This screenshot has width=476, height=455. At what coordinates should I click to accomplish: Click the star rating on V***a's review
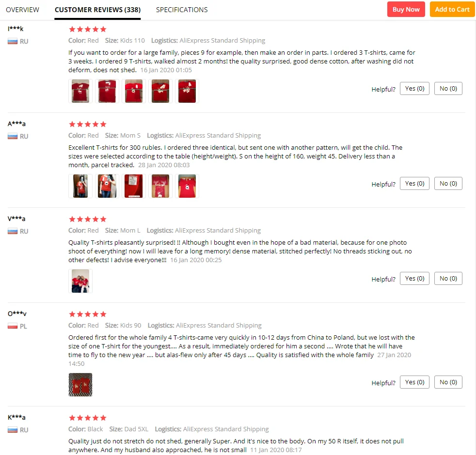coord(88,219)
